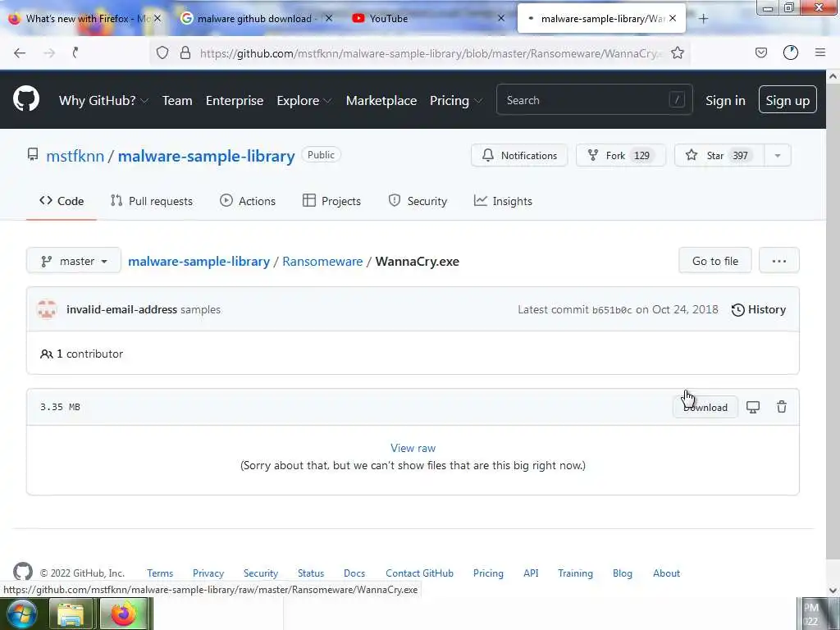840x630 pixels.
Task: Click the delete file trash icon
Action: click(782, 407)
